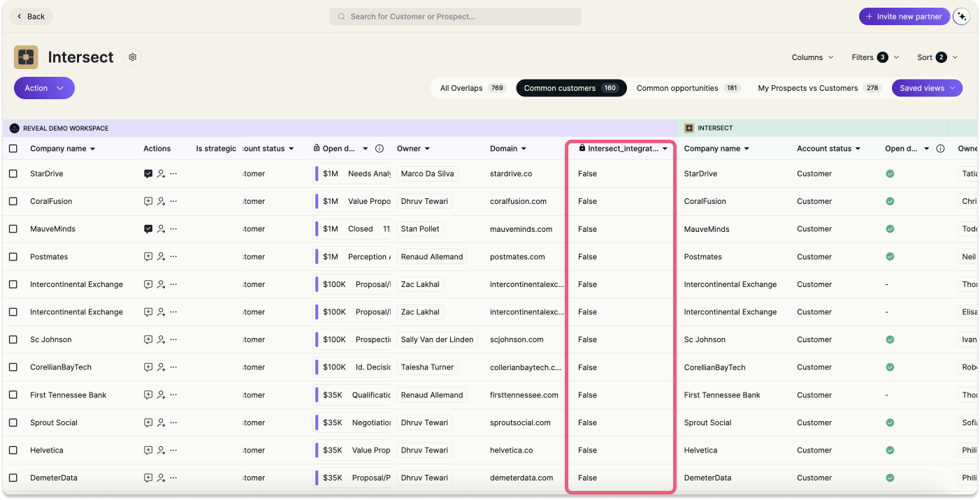Click the search magnifier icon
Screen dimensions: 980x500
(x=341, y=17)
